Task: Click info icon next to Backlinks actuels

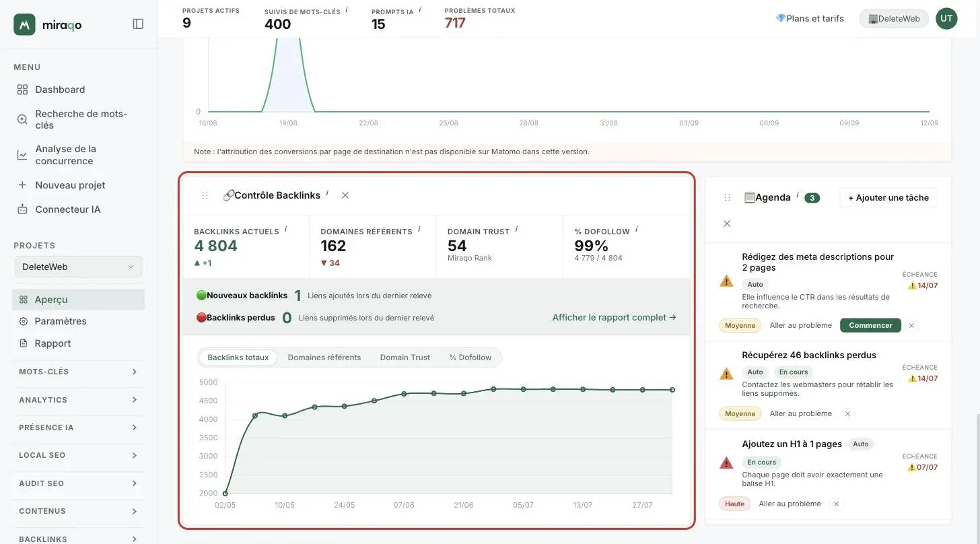Action: 285,230
